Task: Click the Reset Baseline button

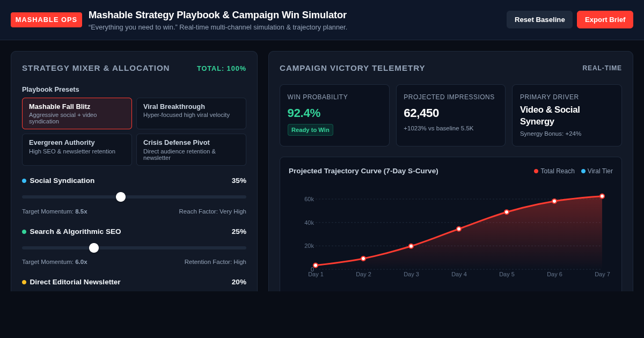Action: click(x=539, y=20)
